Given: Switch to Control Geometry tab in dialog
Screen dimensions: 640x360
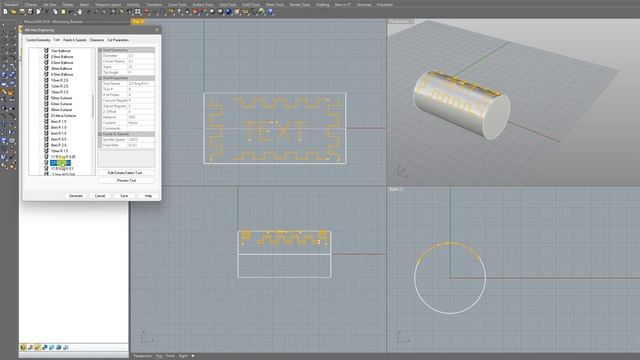Looking at the screenshot, I should pyautogui.click(x=38, y=40).
